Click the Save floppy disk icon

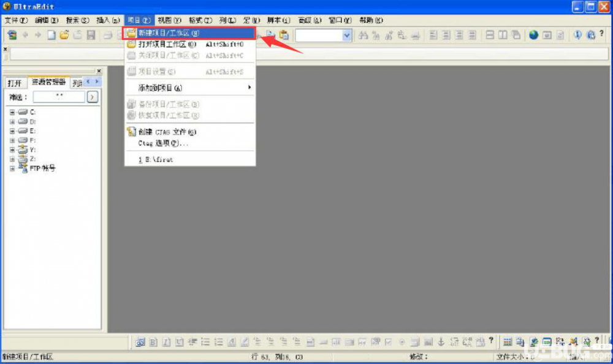tap(91, 35)
